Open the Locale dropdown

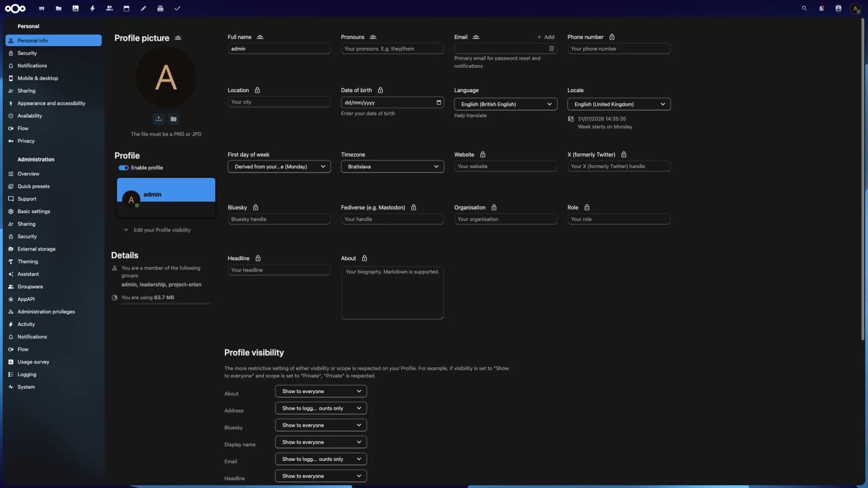[x=619, y=104]
